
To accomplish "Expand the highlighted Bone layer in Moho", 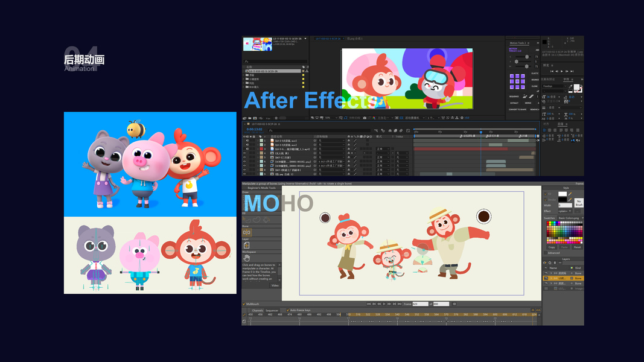I will [x=551, y=278].
